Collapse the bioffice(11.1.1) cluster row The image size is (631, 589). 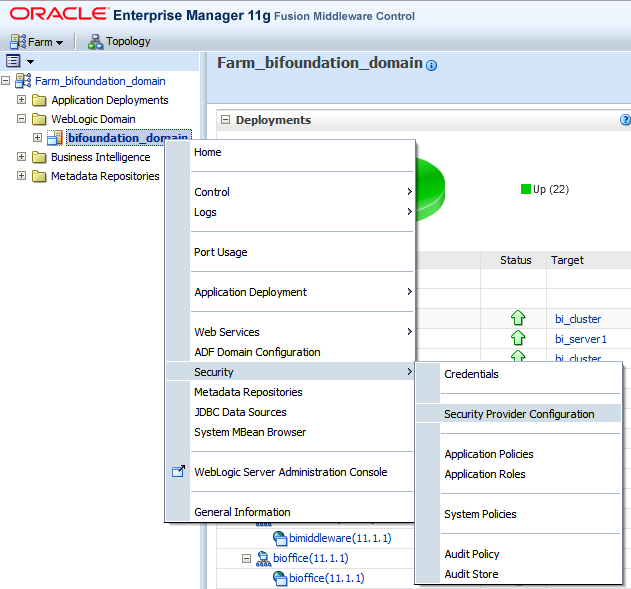246,558
